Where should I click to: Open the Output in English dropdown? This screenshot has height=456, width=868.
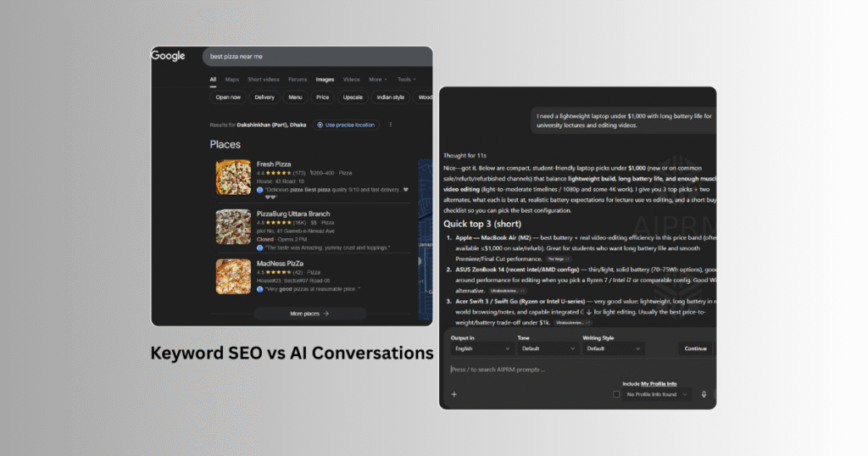click(479, 348)
